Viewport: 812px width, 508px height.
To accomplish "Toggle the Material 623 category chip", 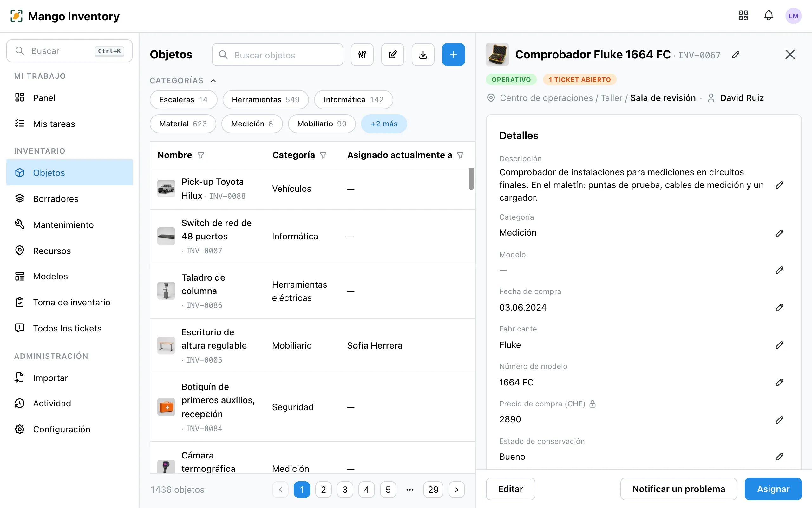I will [x=183, y=124].
